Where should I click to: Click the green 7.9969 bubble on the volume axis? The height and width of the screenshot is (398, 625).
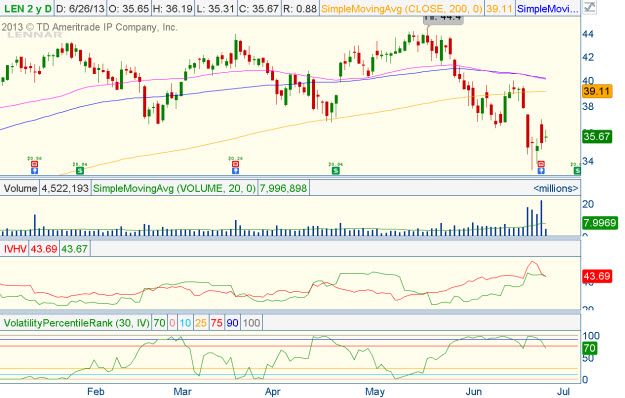599,222
